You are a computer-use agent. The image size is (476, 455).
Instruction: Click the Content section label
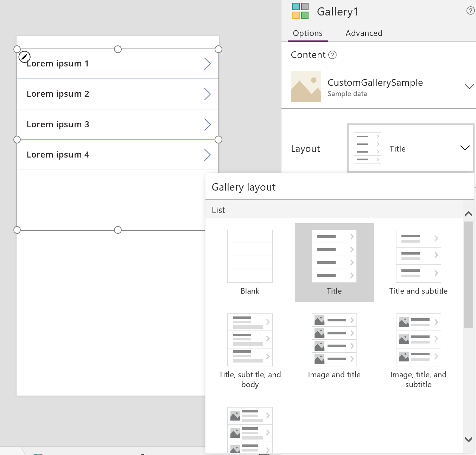[308, 55]
